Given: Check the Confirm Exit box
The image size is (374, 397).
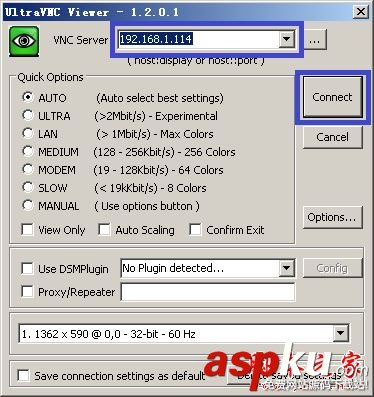Looking at the screenshot, I should point(195,229).
